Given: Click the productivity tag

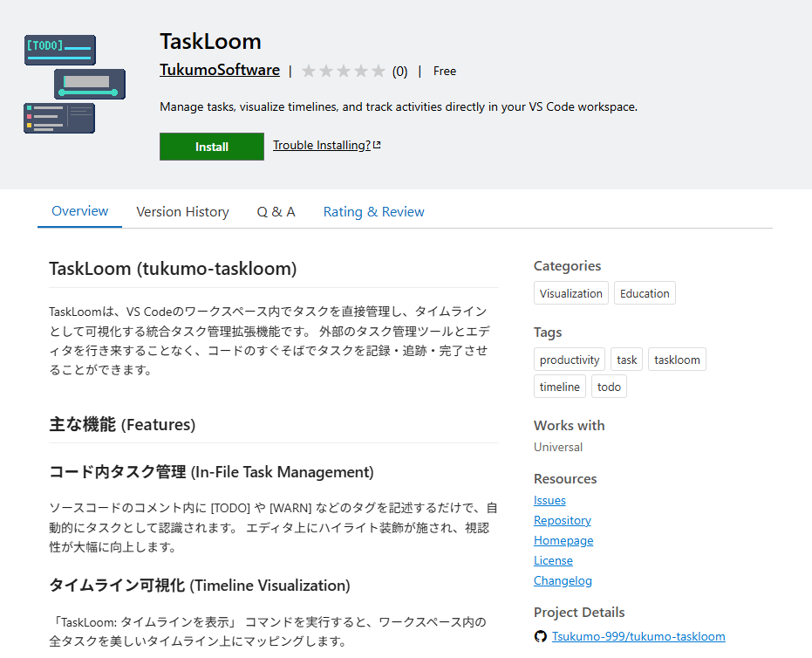Looking at the screenshot, I should tap(570, 360).
